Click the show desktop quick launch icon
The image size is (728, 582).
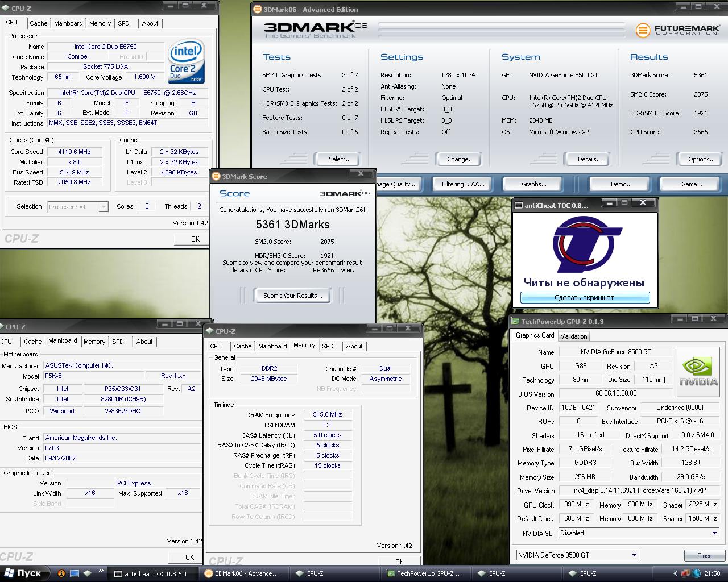tap(75, 573)
